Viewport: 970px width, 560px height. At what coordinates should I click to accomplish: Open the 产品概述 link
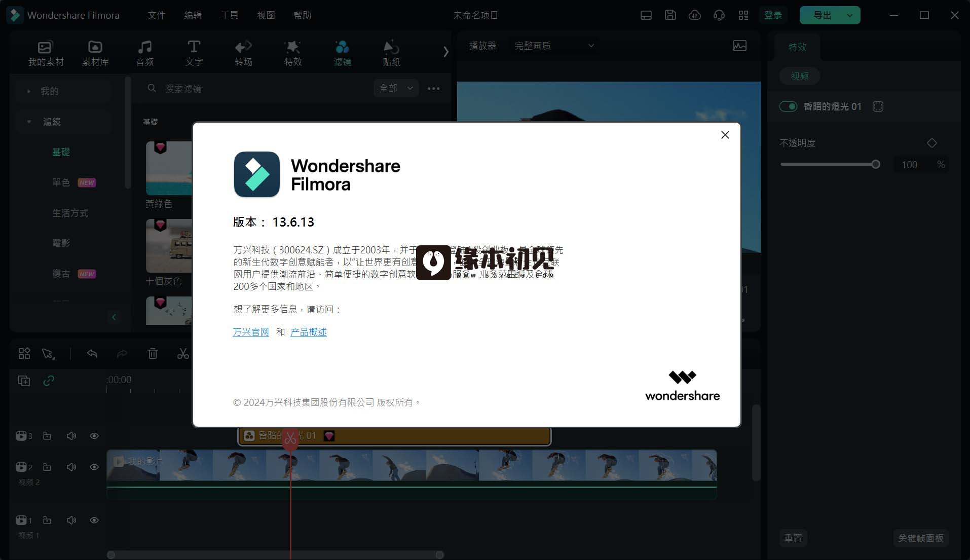coord(309,332)
